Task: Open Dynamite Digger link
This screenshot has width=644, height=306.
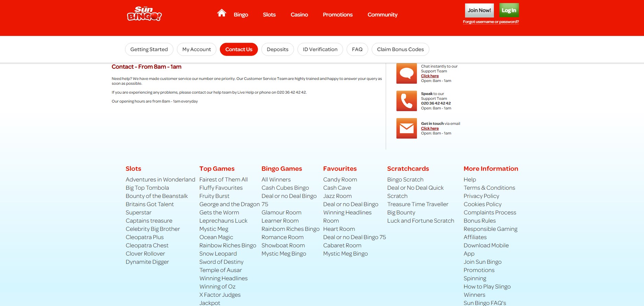Action: pos(147,262)
